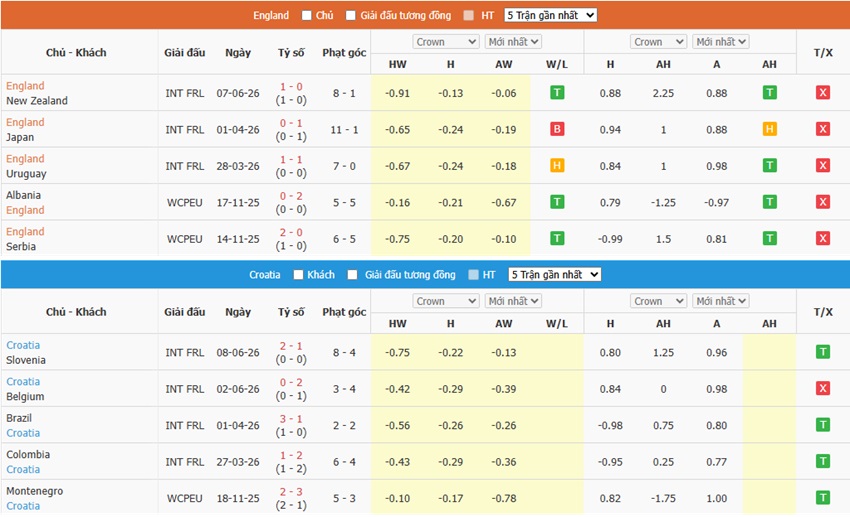Toggle Croatia's Giải đấu tương đồng checkbox
Image resolution: width=850 pixels, height=517 pixels.
352,275
